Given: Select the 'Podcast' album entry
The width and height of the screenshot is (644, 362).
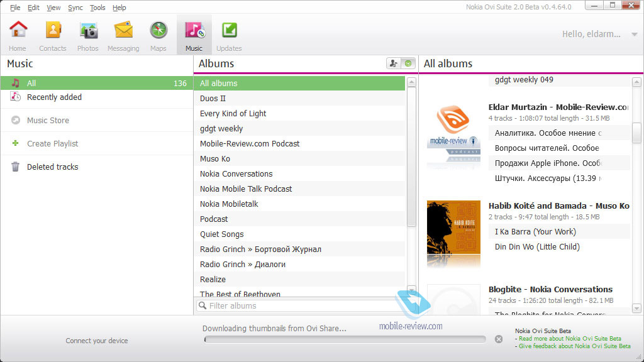Looking at the screenshot, I should click(x=299, y=219).
